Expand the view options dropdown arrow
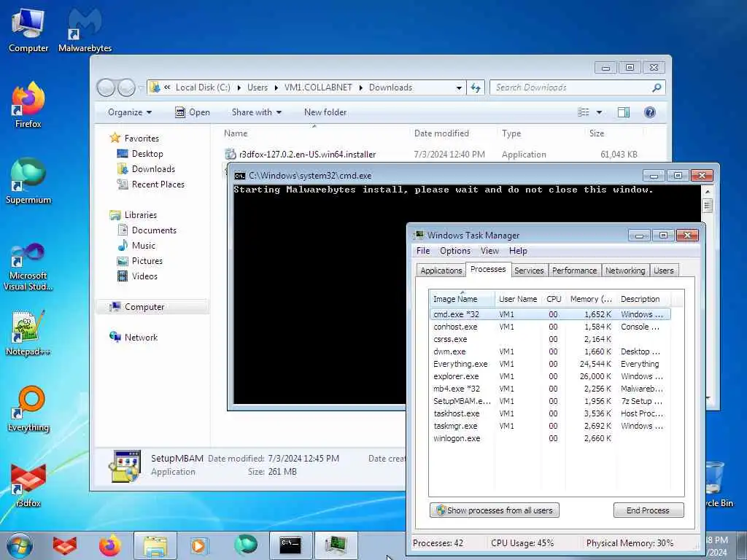 click(x=600, y=112)
